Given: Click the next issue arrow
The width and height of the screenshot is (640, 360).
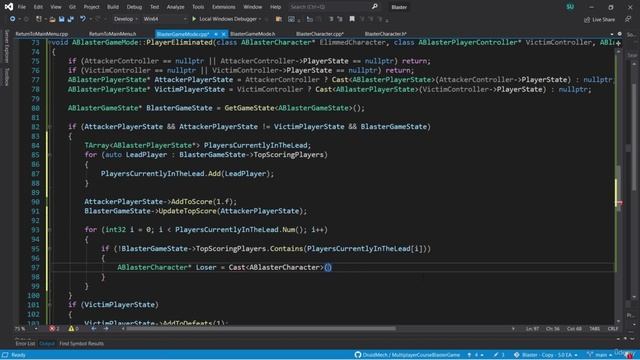Looking at the screenshot, I should (106, 329).
